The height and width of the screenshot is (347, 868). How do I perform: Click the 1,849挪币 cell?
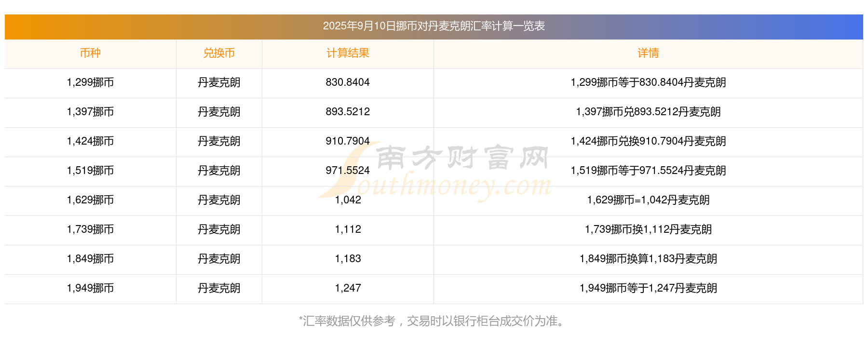pyautogui.click(x=90, y=259)
